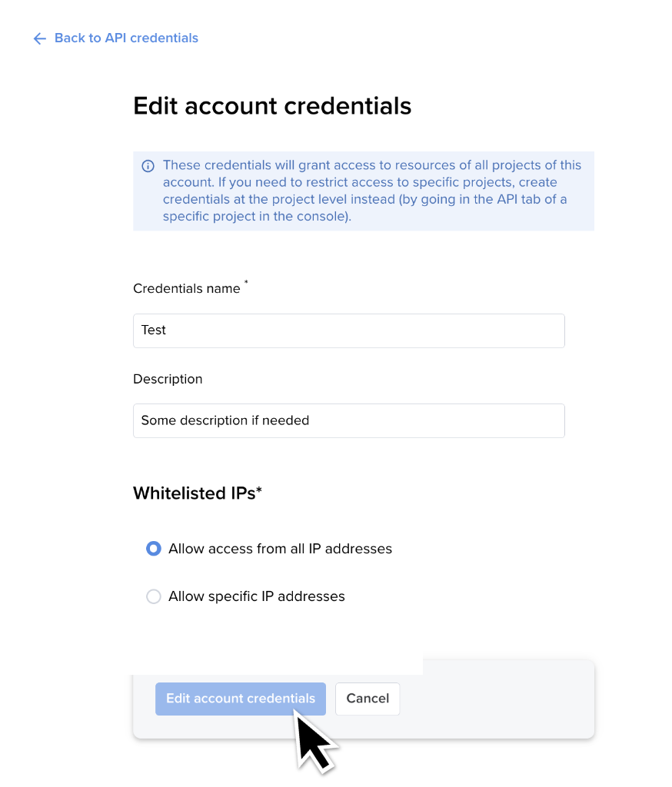Expand the Whitelisted IPs section heading
Viewport: 672px width, 787px height.
point(198,493)
